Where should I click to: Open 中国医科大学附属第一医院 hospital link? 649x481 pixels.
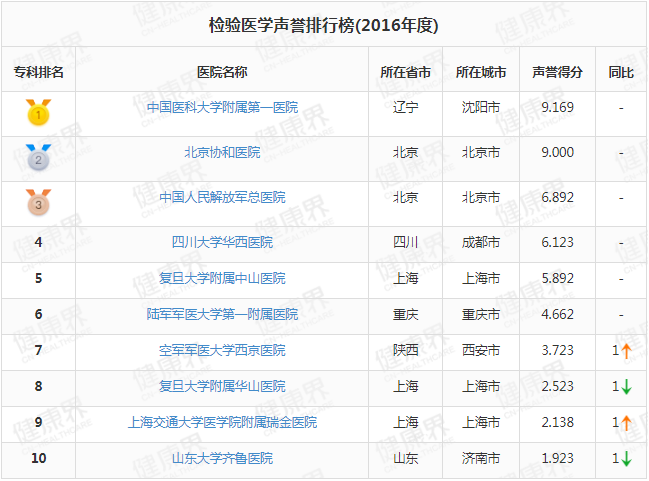coord(222,107)
